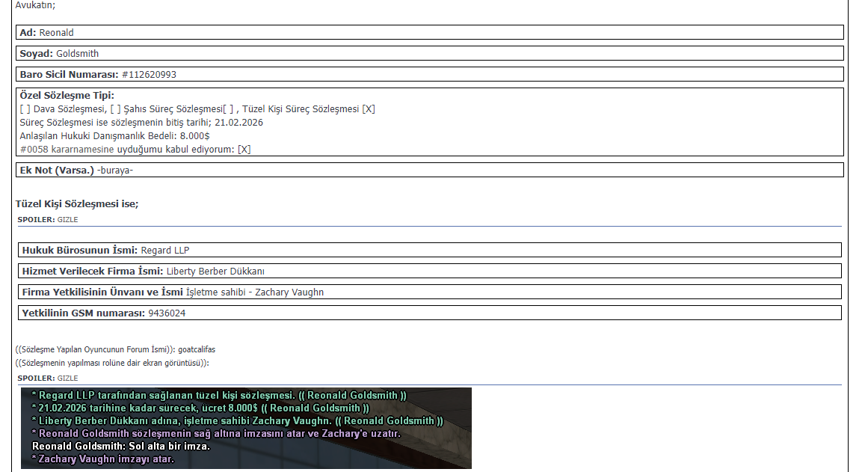Collapse the screenshot spoiler via GIZLE link
868x472 pixels.
[x=67, y=378]
